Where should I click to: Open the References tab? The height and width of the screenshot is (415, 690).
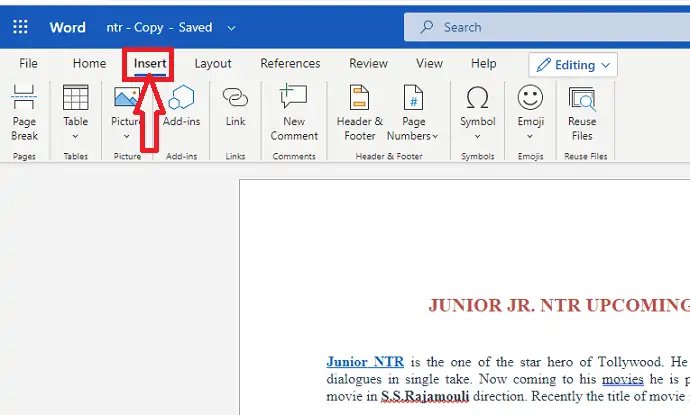(x=290, y=63)
